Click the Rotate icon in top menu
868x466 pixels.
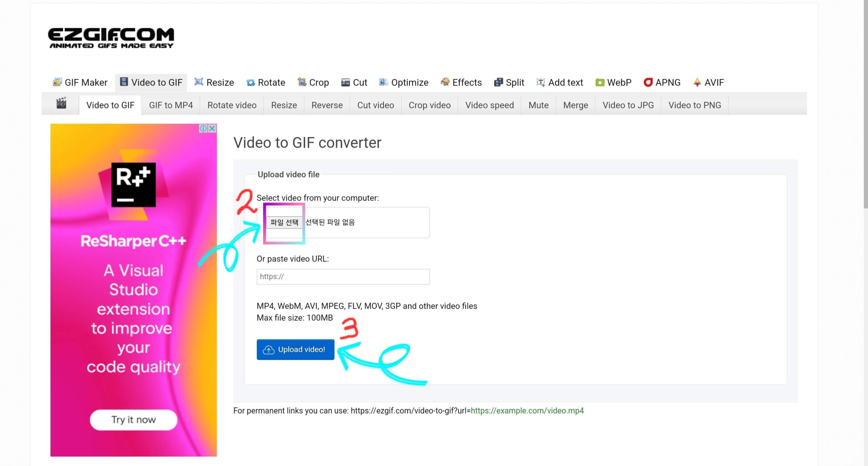pos(250,82)
